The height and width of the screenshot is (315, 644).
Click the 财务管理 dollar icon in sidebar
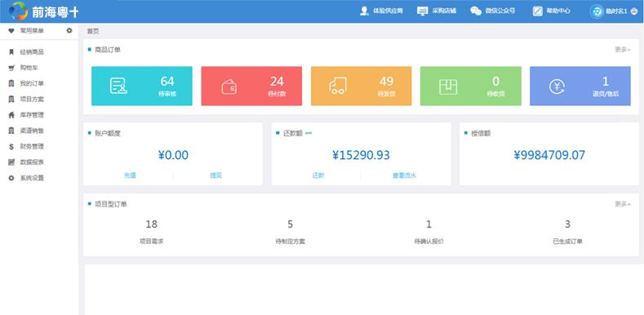click(x=11, y=147)
